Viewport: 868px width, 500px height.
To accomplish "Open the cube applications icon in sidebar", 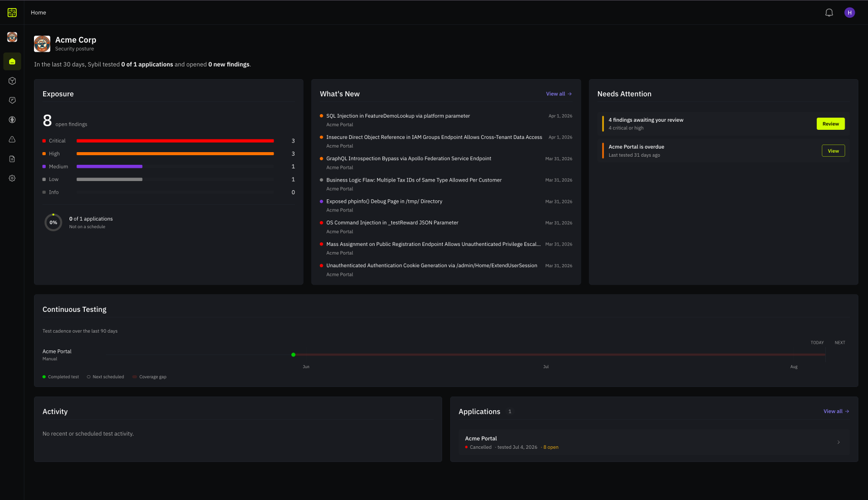I will [12, 81].
